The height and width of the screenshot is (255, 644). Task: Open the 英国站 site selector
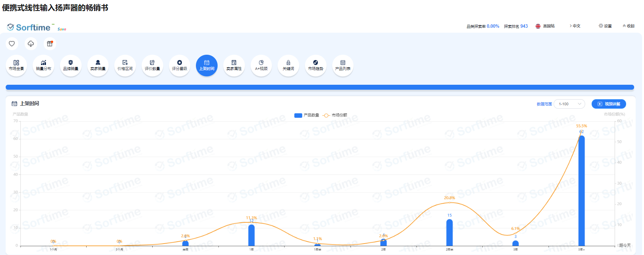pos(545,26)
